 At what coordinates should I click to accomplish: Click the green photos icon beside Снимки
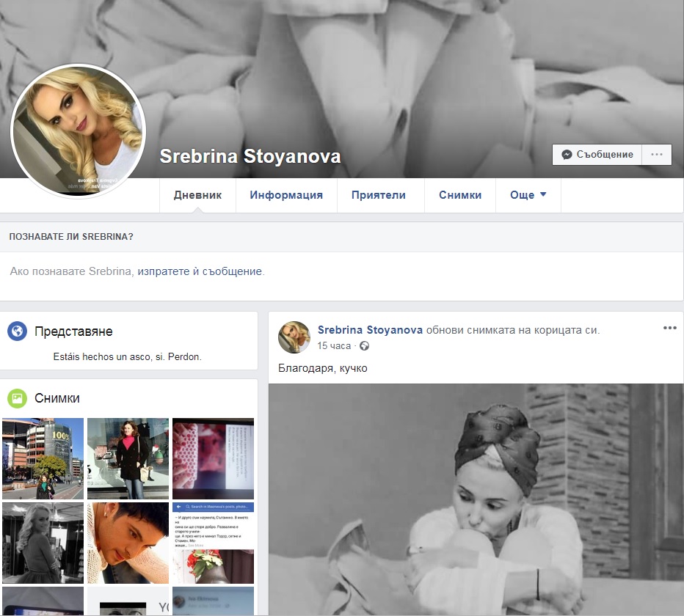tap(17, 398)
